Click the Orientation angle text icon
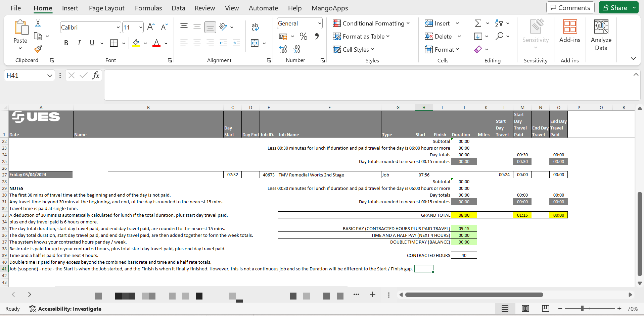This screenshot has width=644, height=316. tap(223, 27)
